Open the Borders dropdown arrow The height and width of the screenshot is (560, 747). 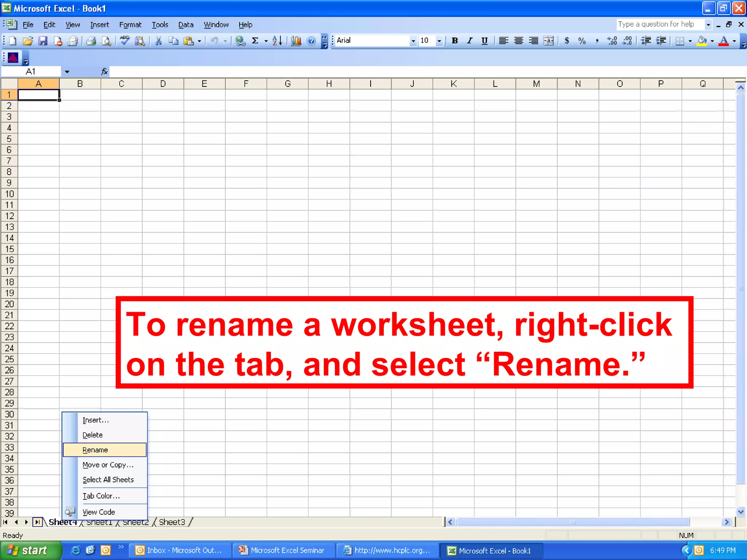pos(690,41)
